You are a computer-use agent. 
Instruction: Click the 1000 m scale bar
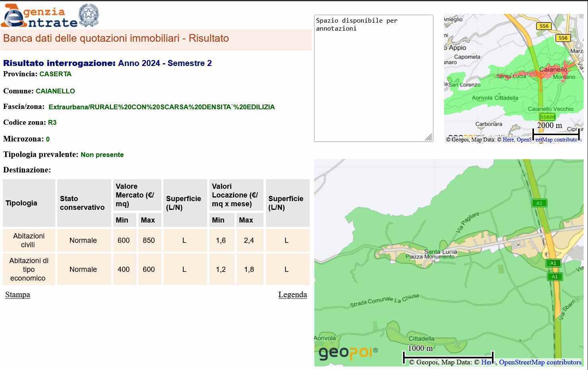pyautogui.click(x=448, y=356)
